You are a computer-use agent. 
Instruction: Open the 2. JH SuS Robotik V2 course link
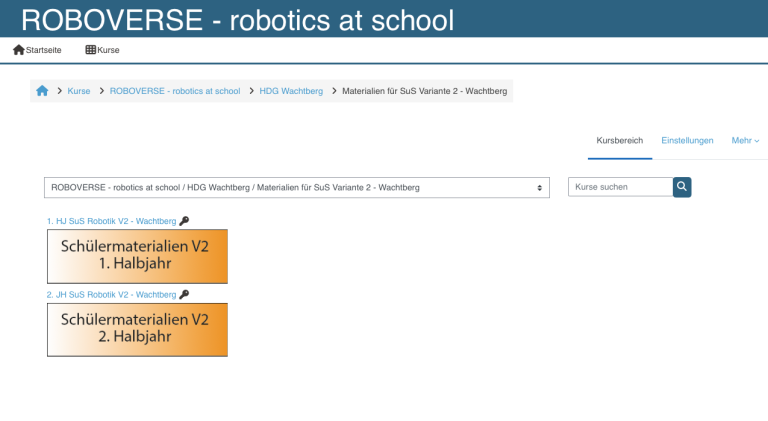coord(111,295)
